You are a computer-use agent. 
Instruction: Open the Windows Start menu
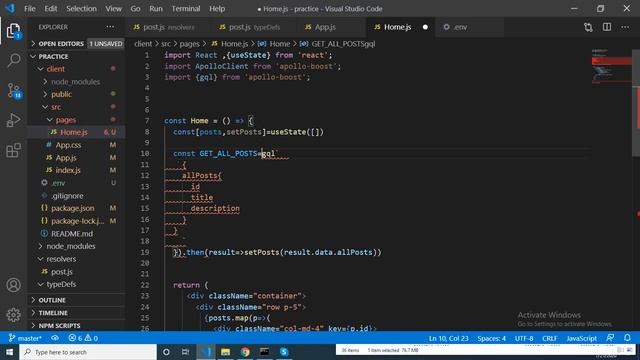coord(9,352)
